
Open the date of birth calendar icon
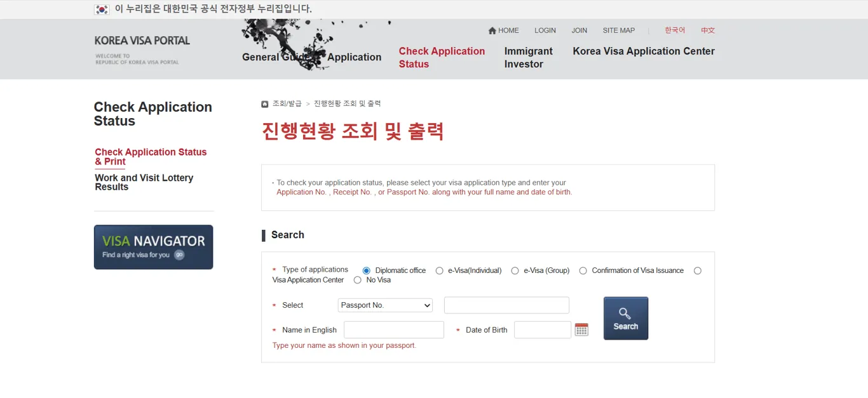[x=581, y=329]
